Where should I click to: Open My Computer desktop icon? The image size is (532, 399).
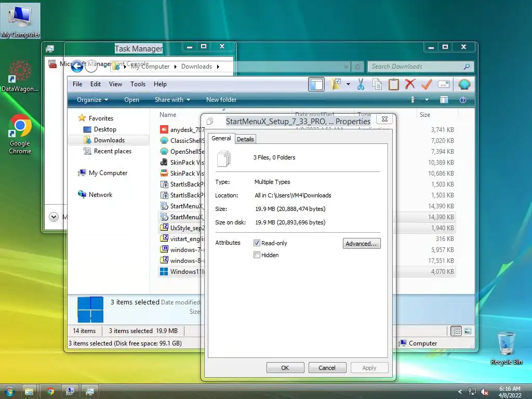pyautogui.click(x=20, y=21)
